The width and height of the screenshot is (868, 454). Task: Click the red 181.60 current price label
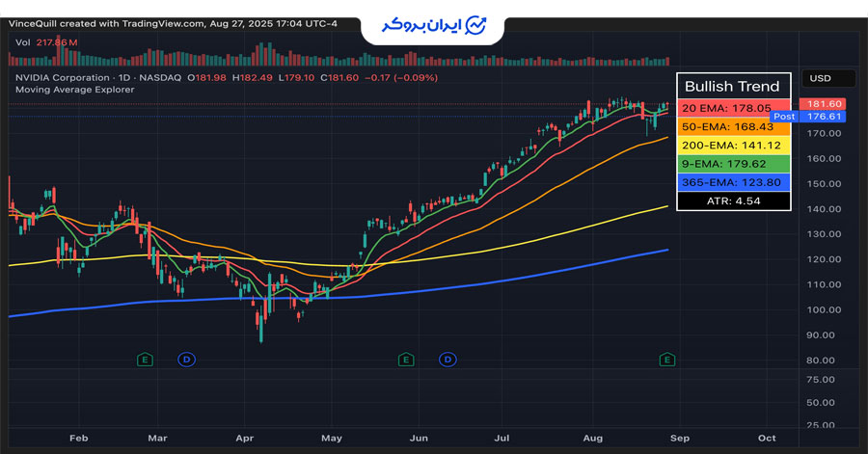tap(825, 104)
